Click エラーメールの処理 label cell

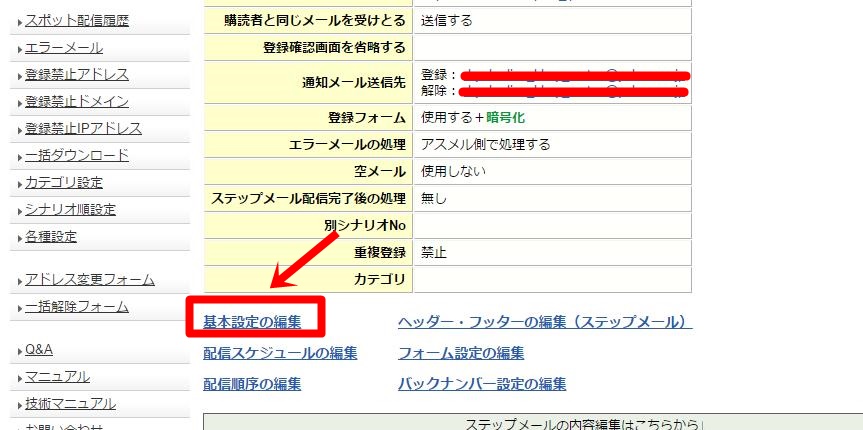pos(308,145)
